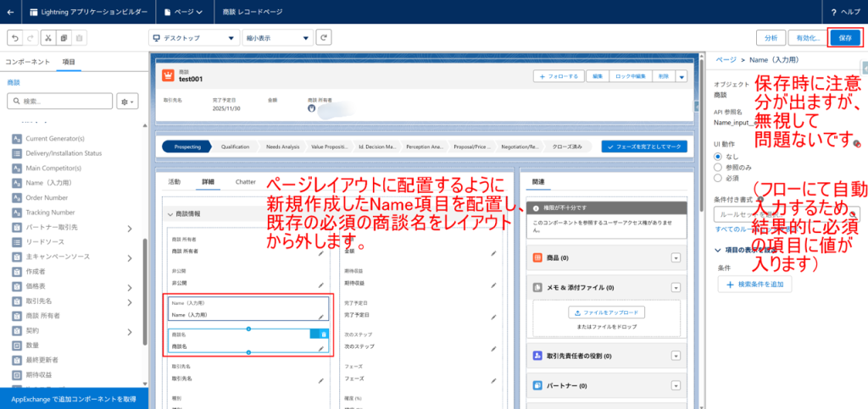
Task: Click the back arrow in the header
Action: point(10,12)
